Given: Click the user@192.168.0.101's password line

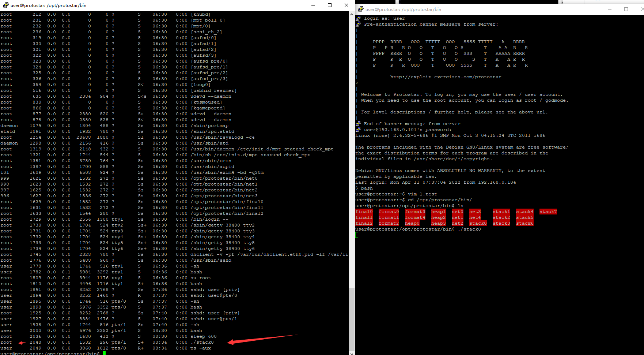Looking at the screenshot, I should [408, 130].
